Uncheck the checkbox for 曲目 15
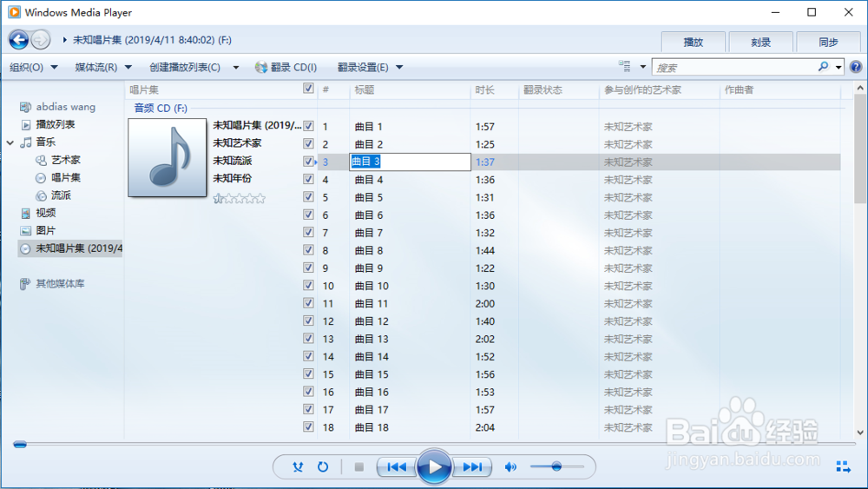This screenshot has height=489, width=868. tap(308, 373)
